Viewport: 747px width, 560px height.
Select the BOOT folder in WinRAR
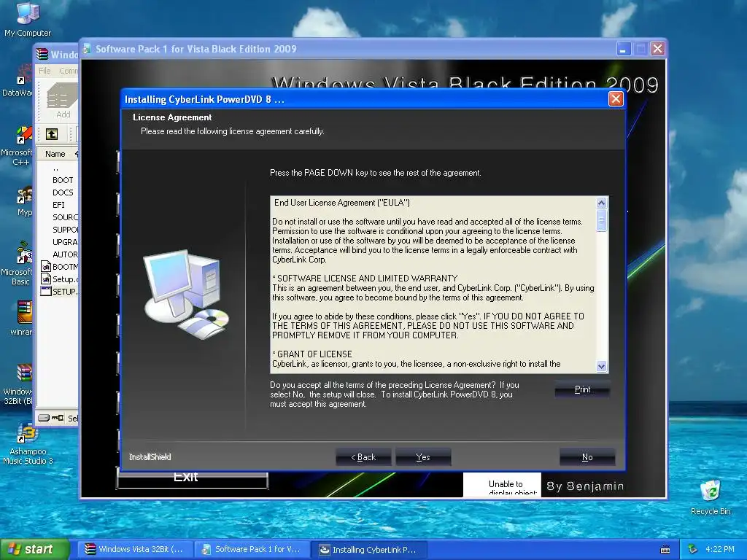(x=63, y=180)
